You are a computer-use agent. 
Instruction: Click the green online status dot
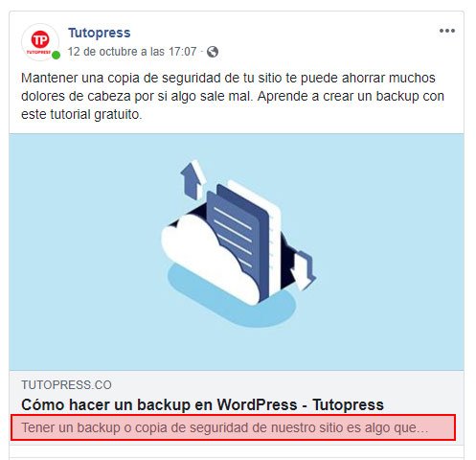click(56, 56)
